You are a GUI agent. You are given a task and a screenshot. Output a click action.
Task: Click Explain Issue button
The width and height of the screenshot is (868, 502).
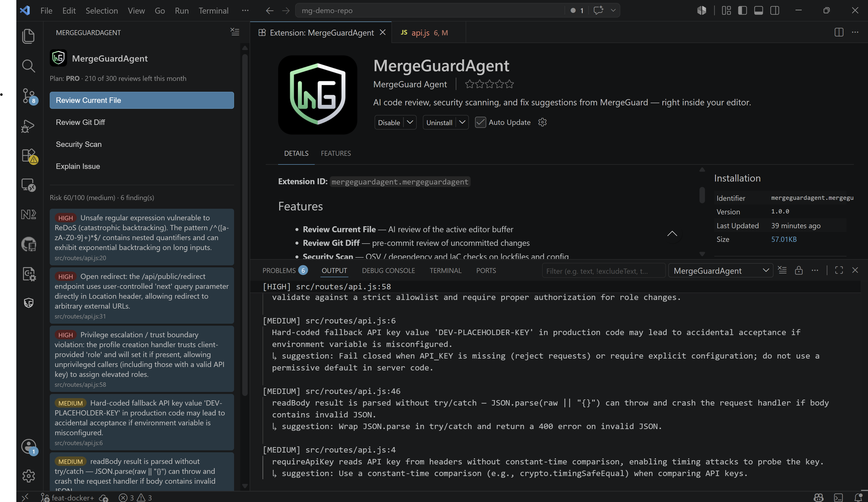pyautogui.click(x=142, y=166)
